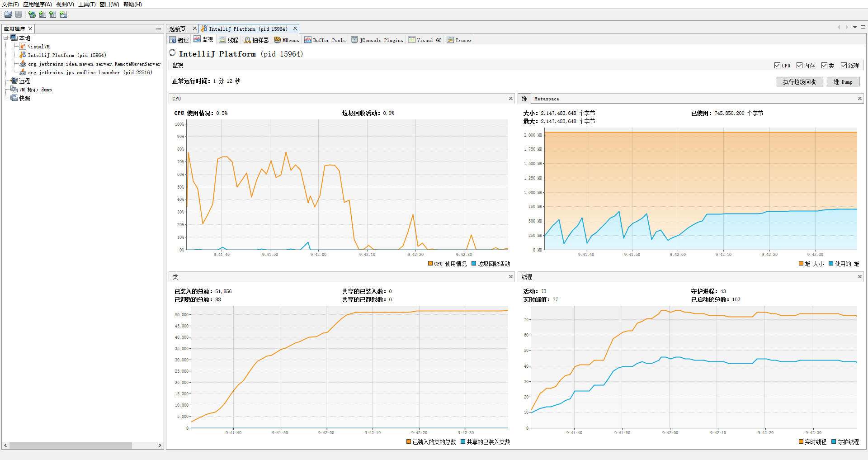Image resolution: width=868 pixels, height=460 pixels.
Task: Close the 线程 threads graph panel
Action: [x=860, y=277]
